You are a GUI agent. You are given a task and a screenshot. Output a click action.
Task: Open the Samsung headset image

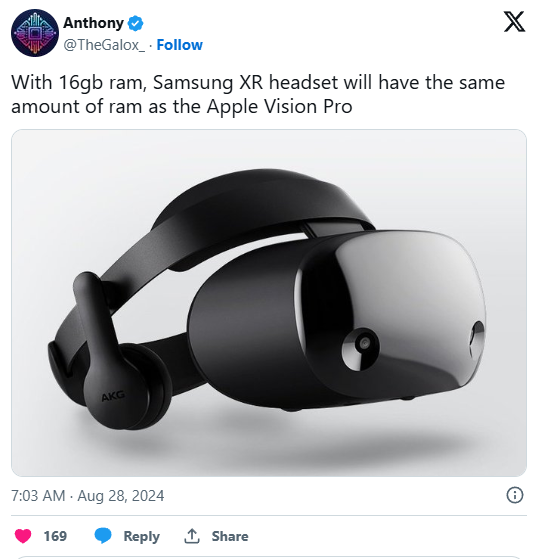tap(269, 303)
